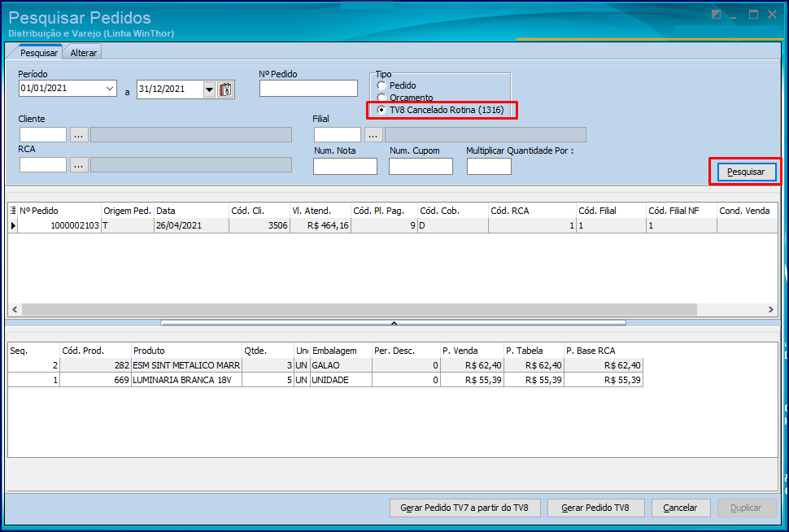Click the P. Tabela column header

pos(534,351)
